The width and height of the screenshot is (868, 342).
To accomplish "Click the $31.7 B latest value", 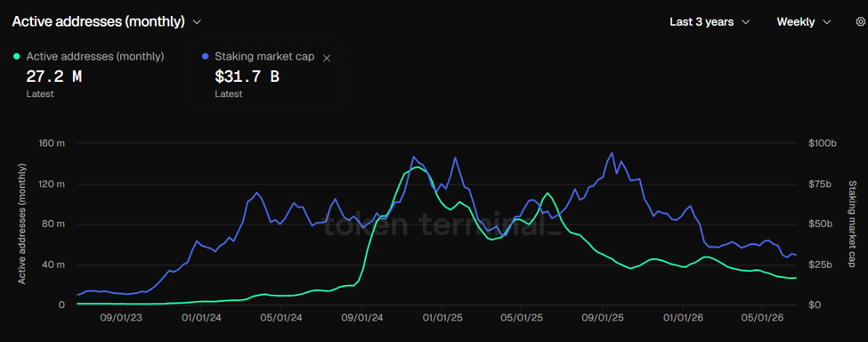I will point(247,77).
